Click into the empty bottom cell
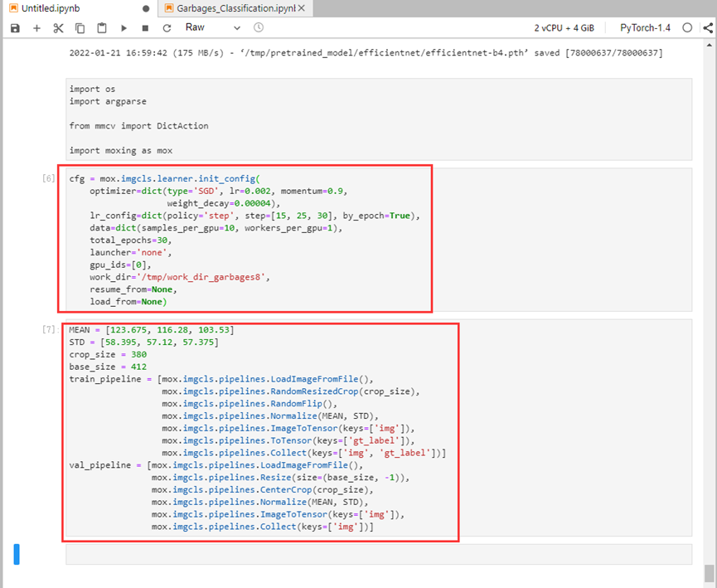717x588 pixels. click(379, 554)
